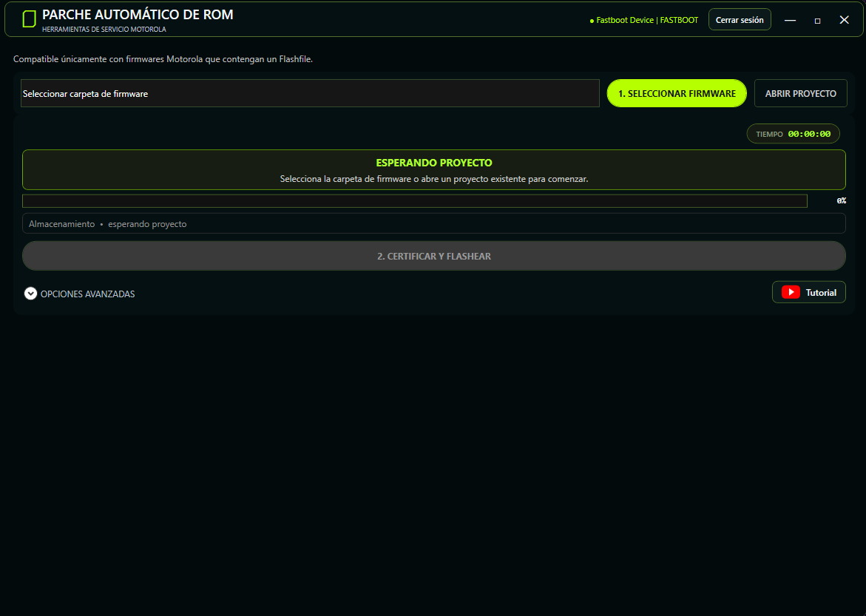866x616 pixels.
Task: Click the Parche Automático de ROM title
Action: [x=138, y=15]
